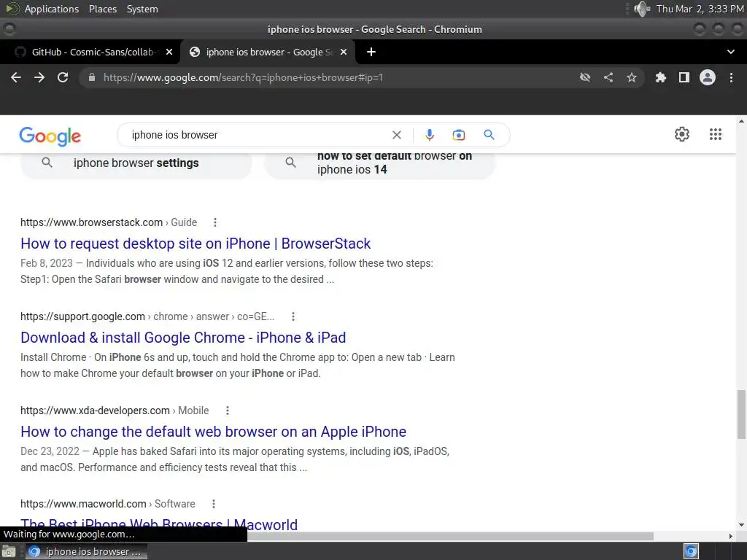Viewport: 747px width, 560px height.
Task: Open 'How to request desktop site on iPhone' result
Action: pos(196,244)
